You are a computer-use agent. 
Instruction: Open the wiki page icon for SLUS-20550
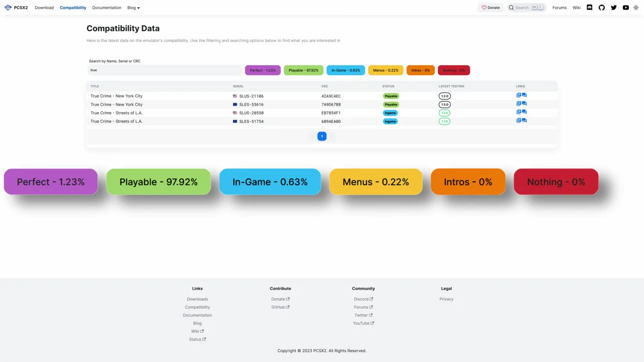tap(519, 112)
